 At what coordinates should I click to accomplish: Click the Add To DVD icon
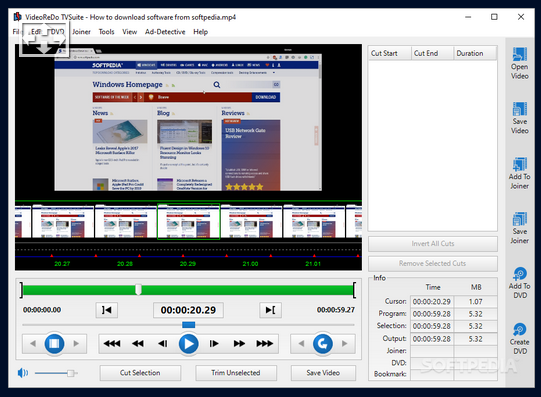[x=520, y=274]
